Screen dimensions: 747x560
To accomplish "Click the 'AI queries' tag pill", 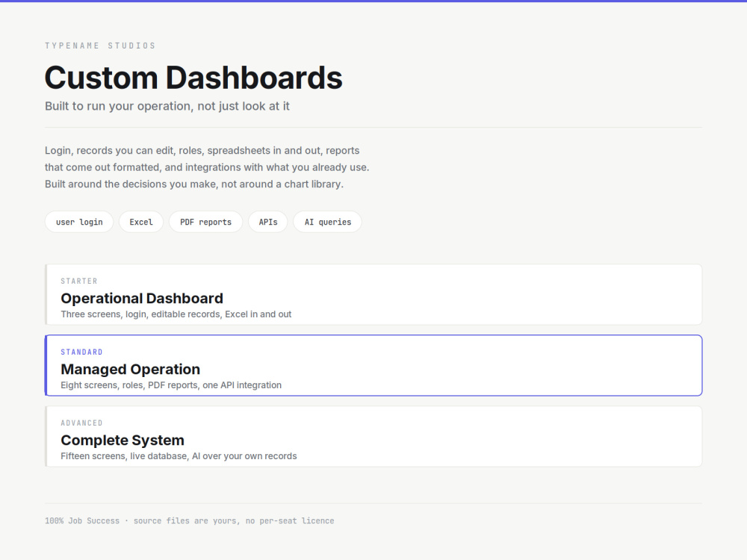I will coord(328,222).
